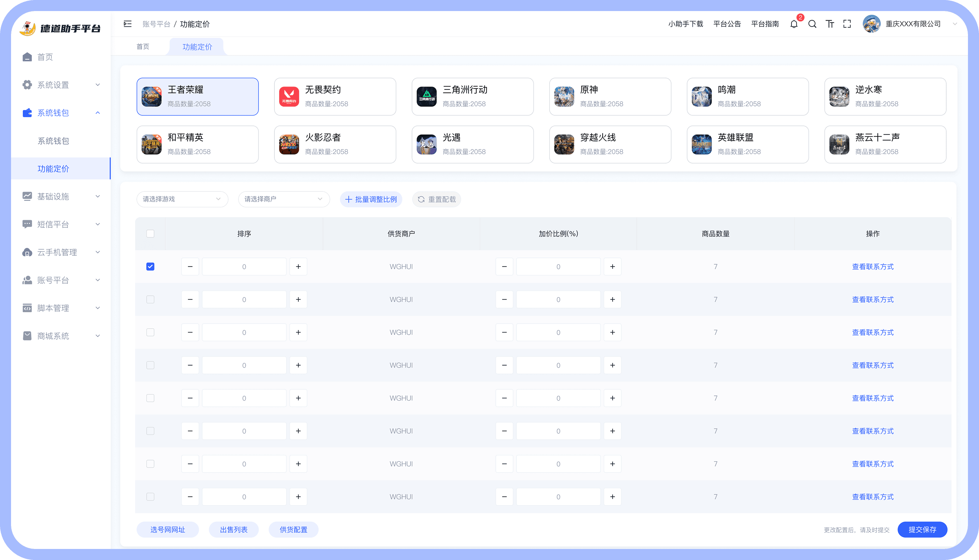
Task: Open the 请选择游戏 dropdown
Action: coord(182,199)
